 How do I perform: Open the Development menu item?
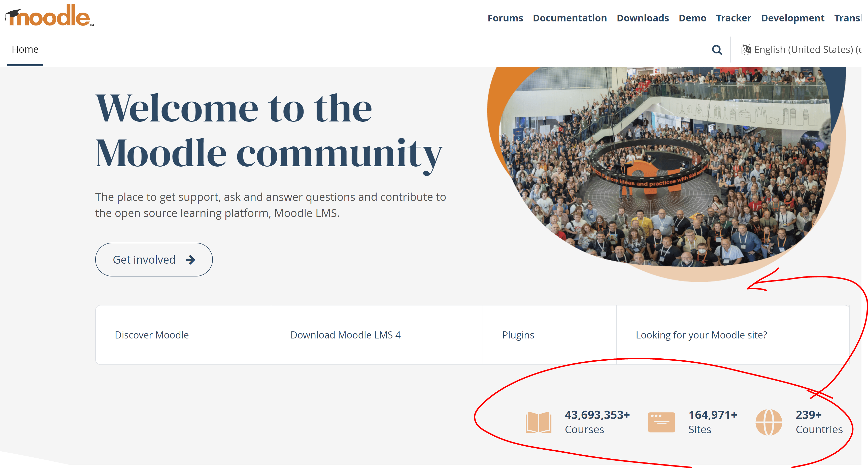point(792,18)
